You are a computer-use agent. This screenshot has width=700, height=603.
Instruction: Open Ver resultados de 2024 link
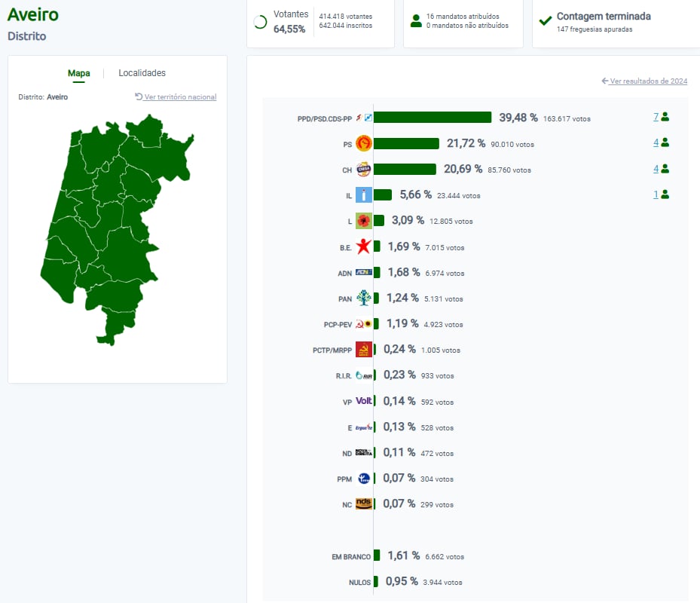[x=644, y=81]
